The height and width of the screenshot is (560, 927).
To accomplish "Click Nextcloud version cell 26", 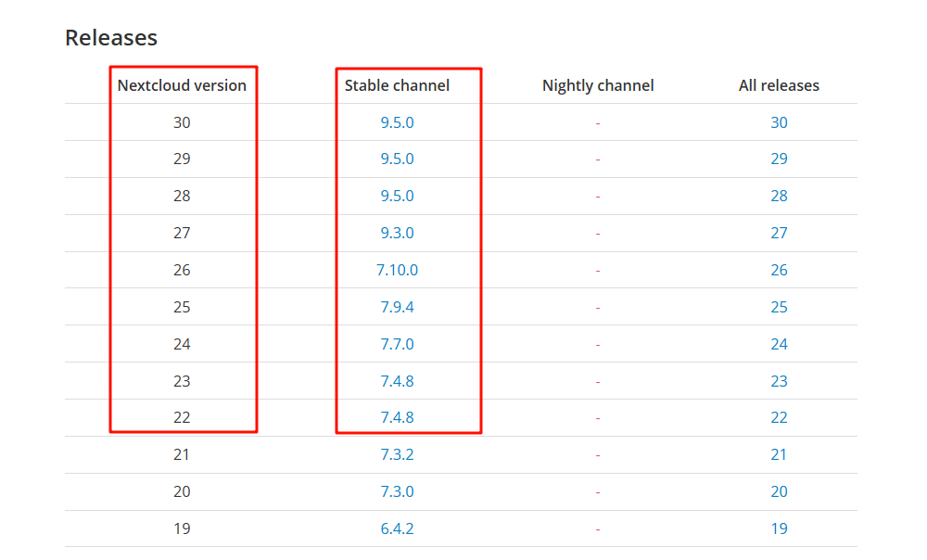I will 182,270.
